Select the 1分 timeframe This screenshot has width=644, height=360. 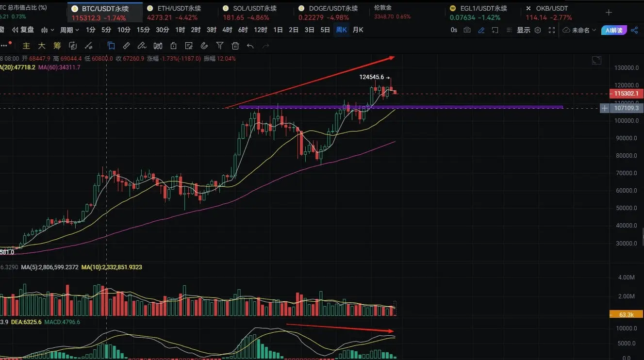pyautogui.click(x=91, y=30)
